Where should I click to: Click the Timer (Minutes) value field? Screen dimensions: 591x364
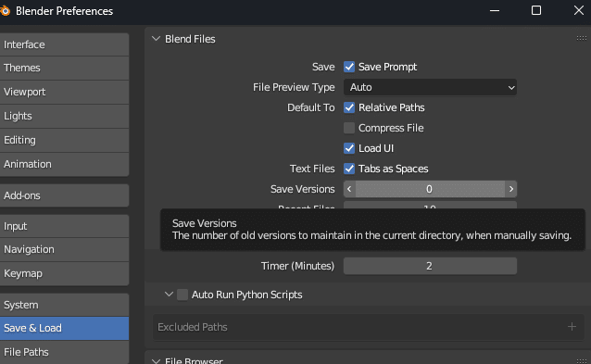pyautogui.click(x=430, y=266)
